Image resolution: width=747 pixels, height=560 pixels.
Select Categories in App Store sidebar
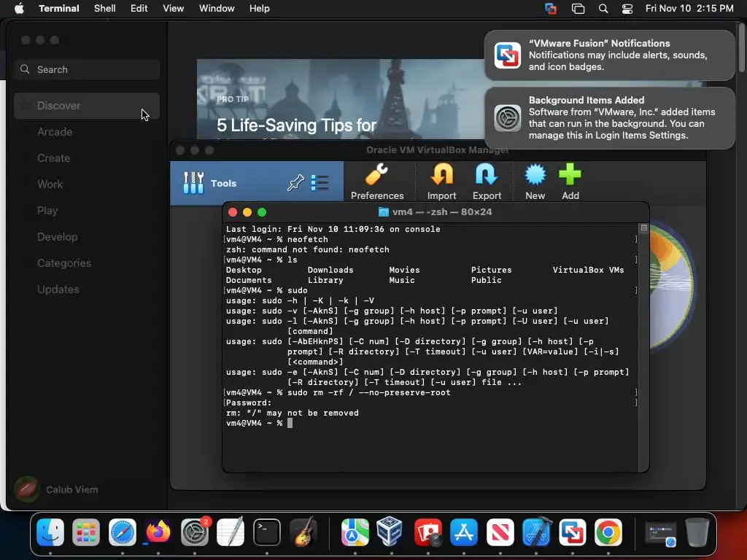pyautogui.click(x=87, y=262)
